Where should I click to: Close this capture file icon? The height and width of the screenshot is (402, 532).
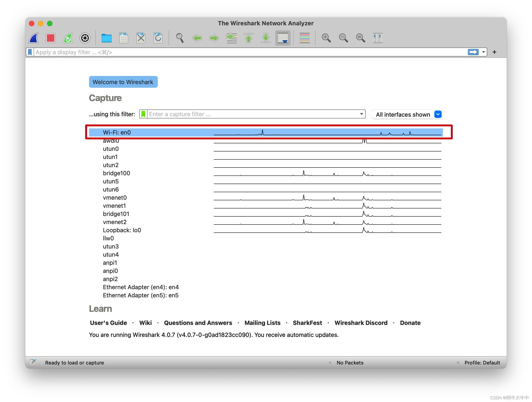tap(141, 38)
